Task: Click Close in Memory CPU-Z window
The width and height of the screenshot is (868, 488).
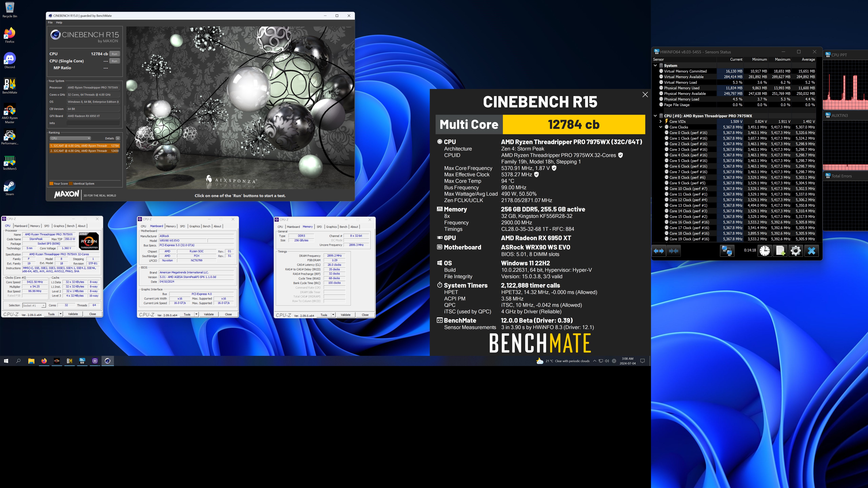Action: (365, 315)
